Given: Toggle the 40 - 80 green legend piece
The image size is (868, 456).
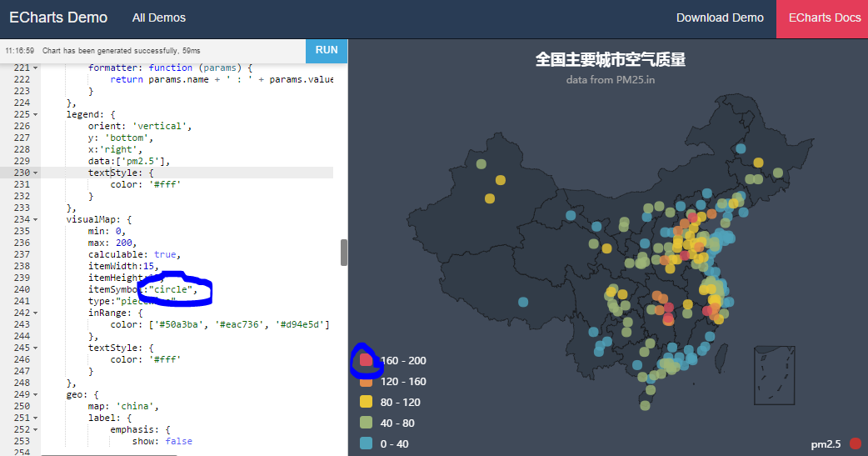Looking at the screenshot, I should click(x=366, y=423).
